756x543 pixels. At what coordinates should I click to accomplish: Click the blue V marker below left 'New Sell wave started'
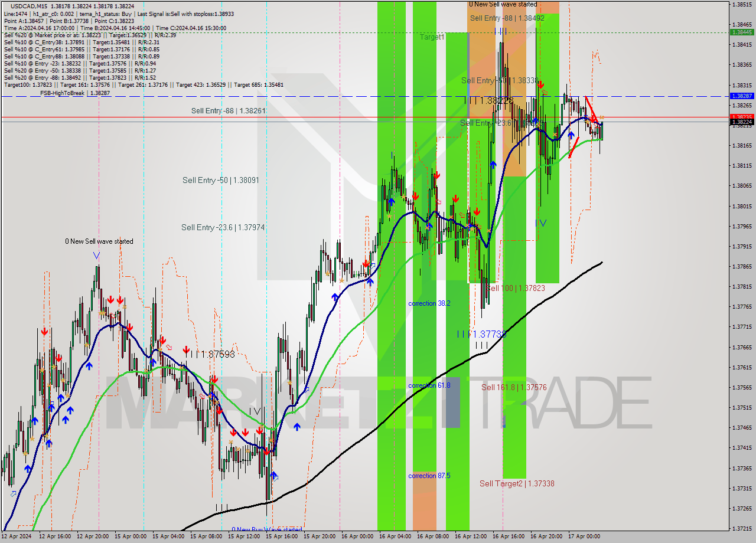[96, 256]
